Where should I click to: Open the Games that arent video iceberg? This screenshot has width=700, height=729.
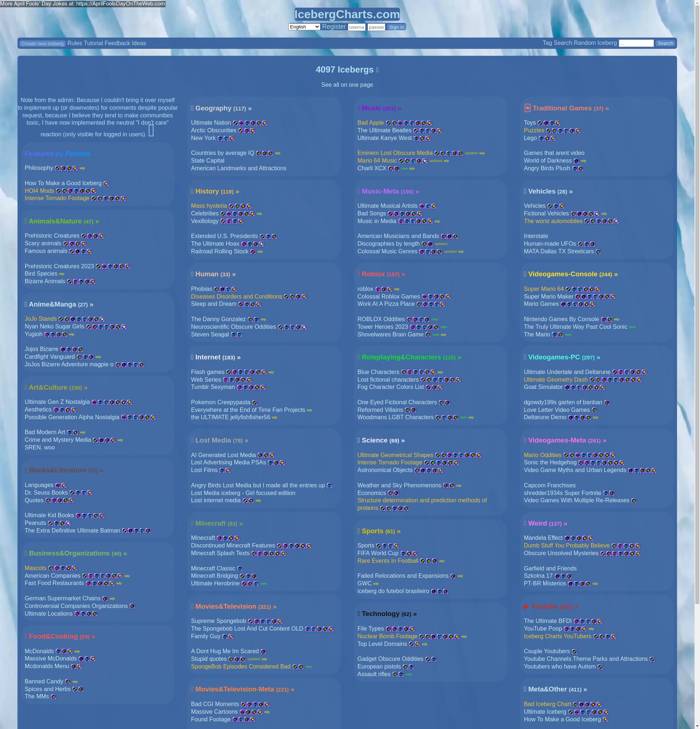click(554, 153)
